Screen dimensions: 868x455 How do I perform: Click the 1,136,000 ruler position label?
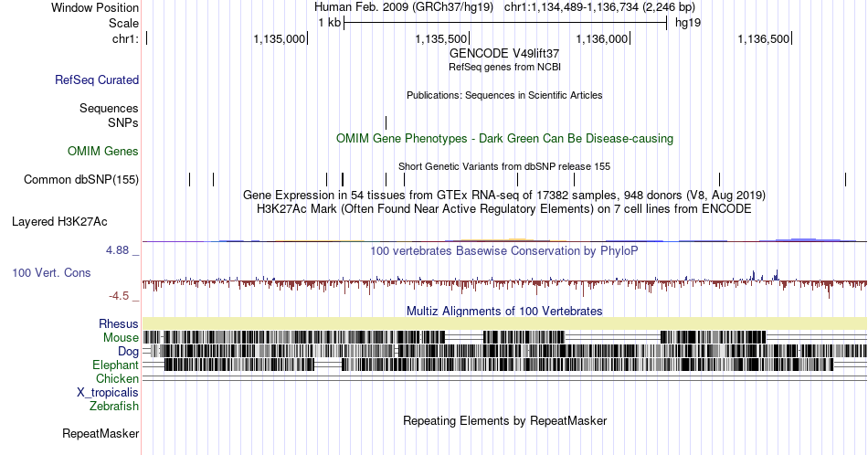pyautogui.click(x=602, y=38)
